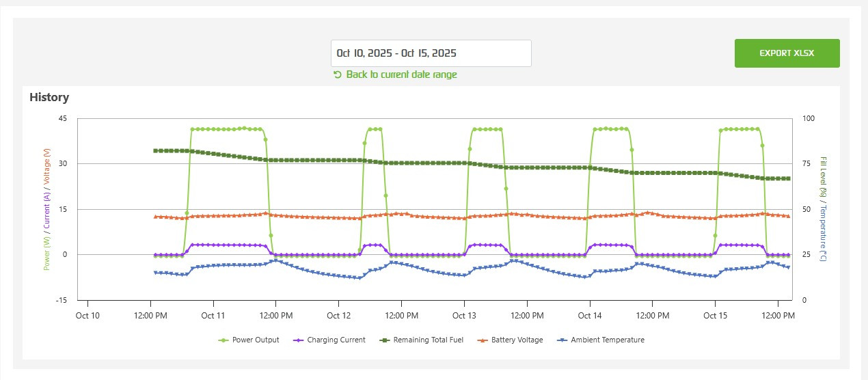Click the 45 value on left axis
This screenshot has height=380, width=868.
pos(62,118)
